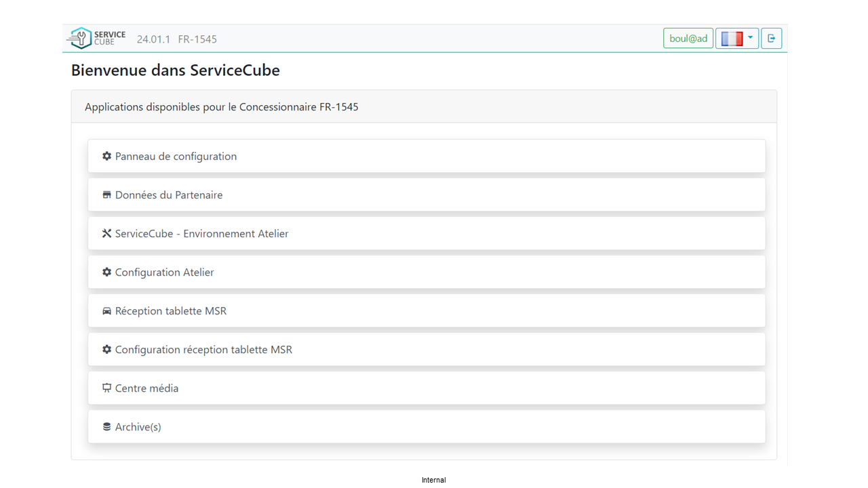The image size is (868, 488).
Task: Open Configuration Atelier
Action: tap(427, 272)
